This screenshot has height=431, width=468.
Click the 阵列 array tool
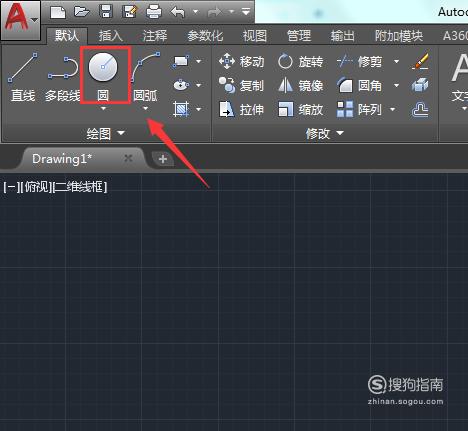click(x=359, y=109)
